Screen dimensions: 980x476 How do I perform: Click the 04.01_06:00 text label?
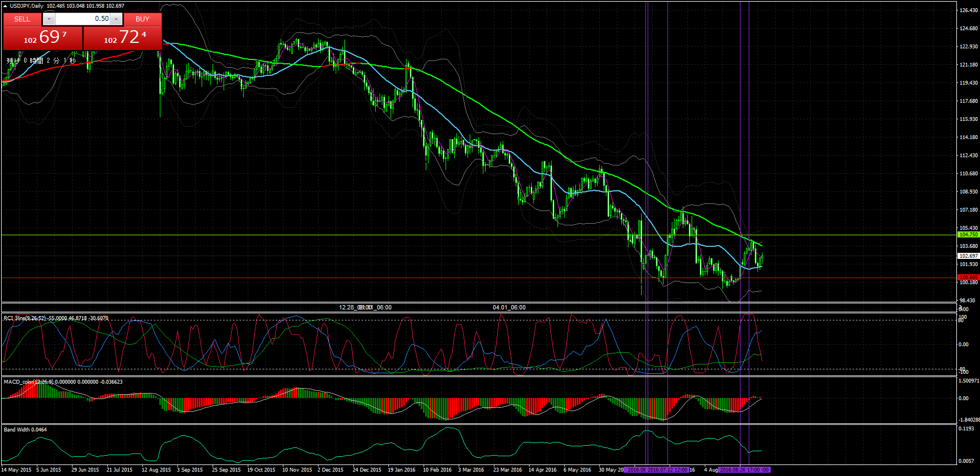click(x=509, y=307)
